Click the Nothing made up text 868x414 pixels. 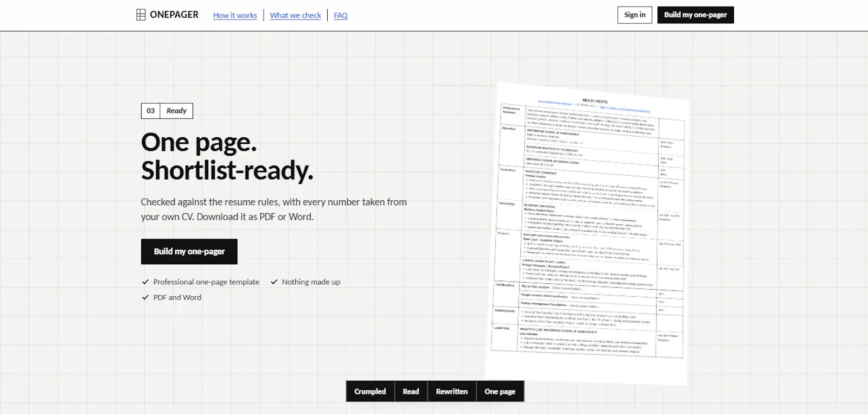pos(311,282)
